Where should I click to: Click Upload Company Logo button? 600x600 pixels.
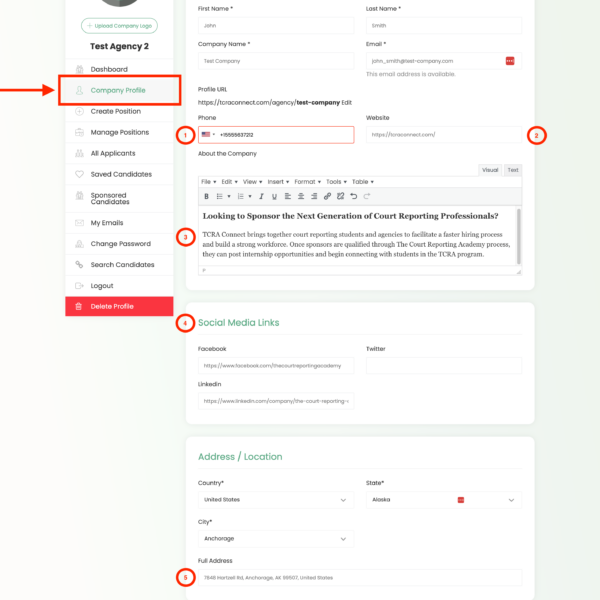coord(119,26)
